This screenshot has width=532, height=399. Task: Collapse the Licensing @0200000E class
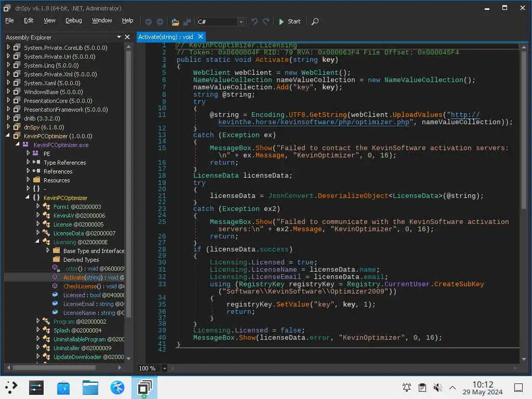coord(37,241)
